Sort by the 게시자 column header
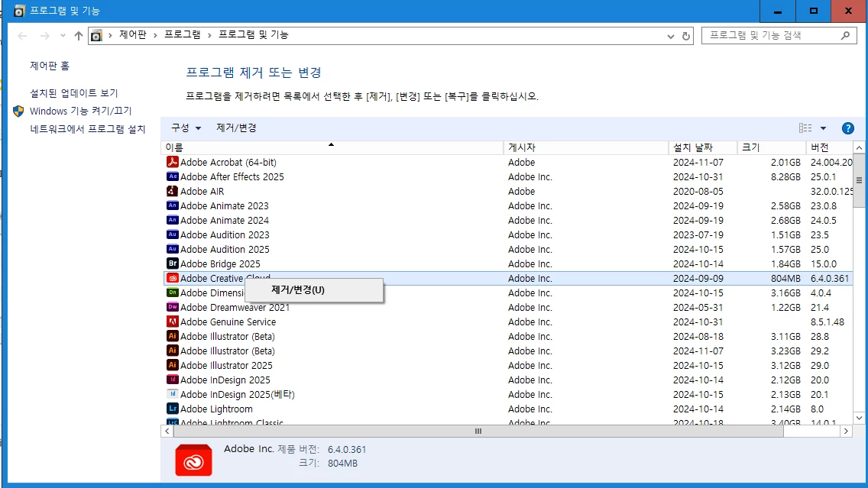 pos(586,147)
